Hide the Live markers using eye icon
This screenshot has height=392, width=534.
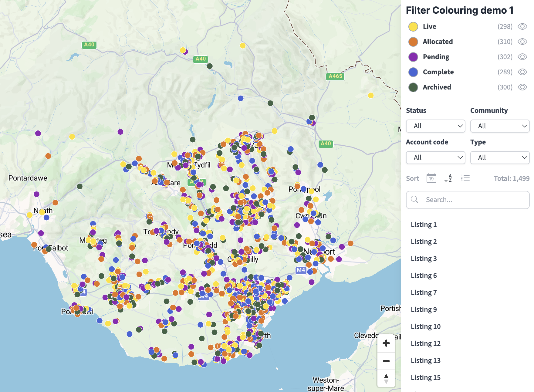[x=522, y=27]
